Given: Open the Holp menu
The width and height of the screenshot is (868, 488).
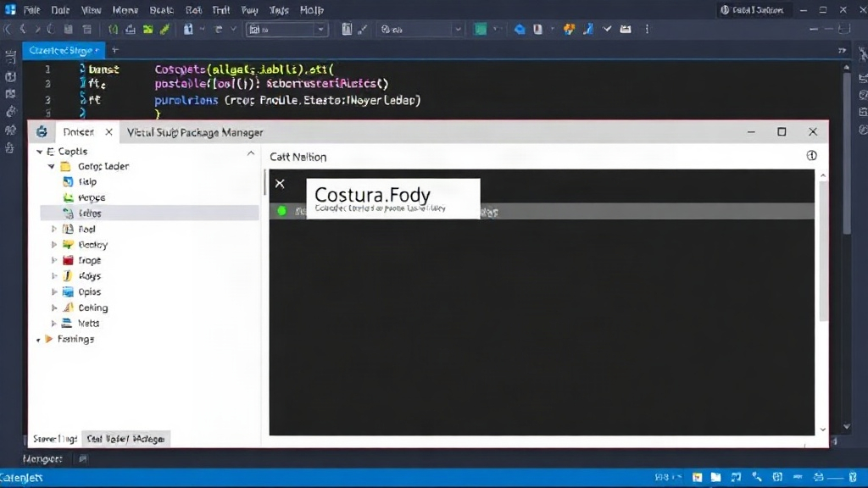Looking at the screenshot, I should (x=312, y=10).
